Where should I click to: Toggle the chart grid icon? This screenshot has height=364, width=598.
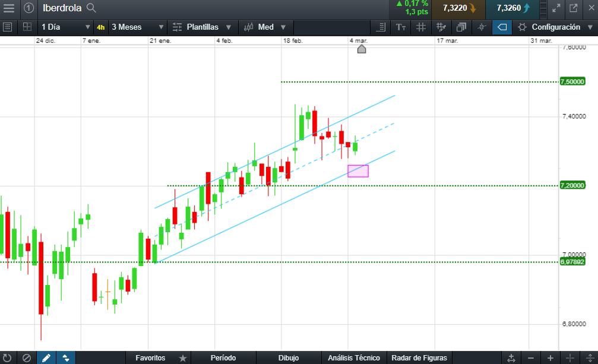click(420, 27)
